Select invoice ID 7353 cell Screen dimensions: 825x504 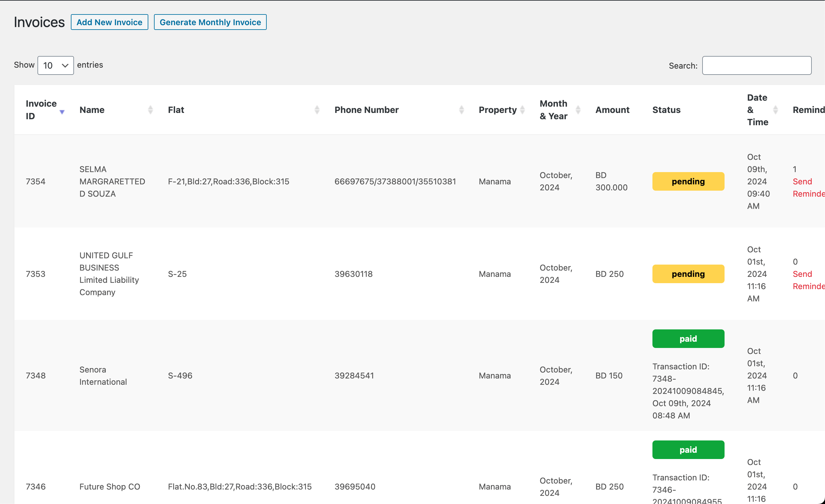pos(36,274)
